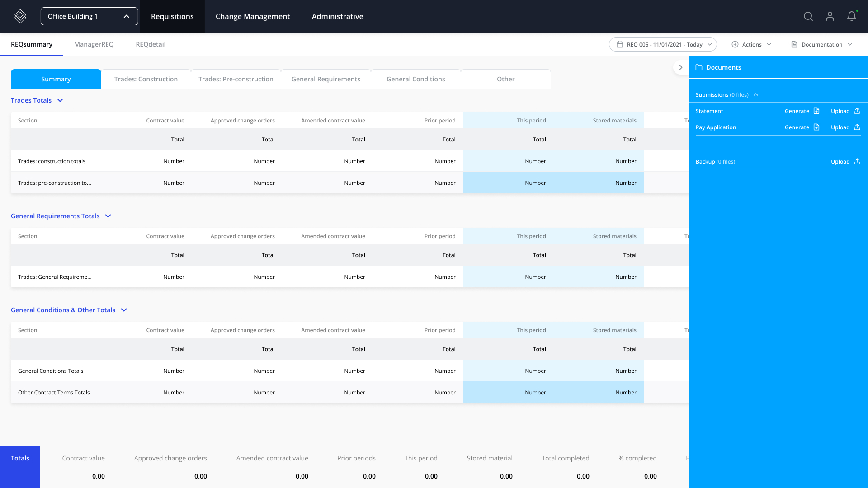Open the Actions dropdown
The width and height of the screenshot is (868, 488).
point(751,44)
